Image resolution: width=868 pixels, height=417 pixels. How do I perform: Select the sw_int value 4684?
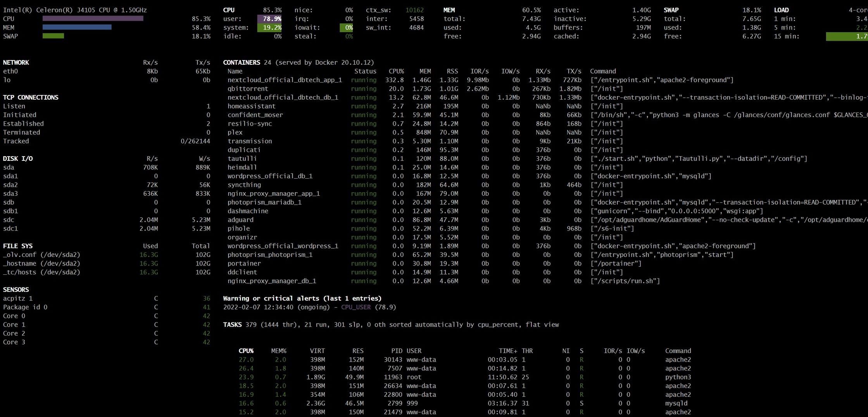(x=416, y=28)
